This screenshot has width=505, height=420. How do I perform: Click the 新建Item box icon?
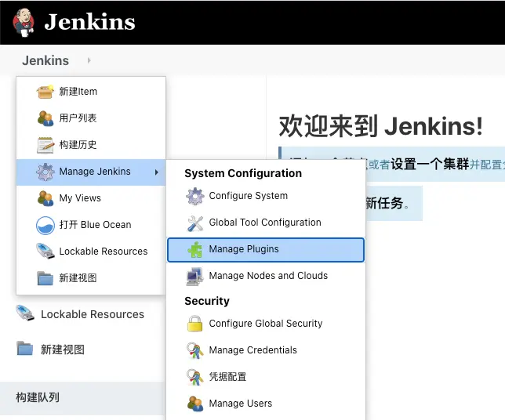[45, 92]
